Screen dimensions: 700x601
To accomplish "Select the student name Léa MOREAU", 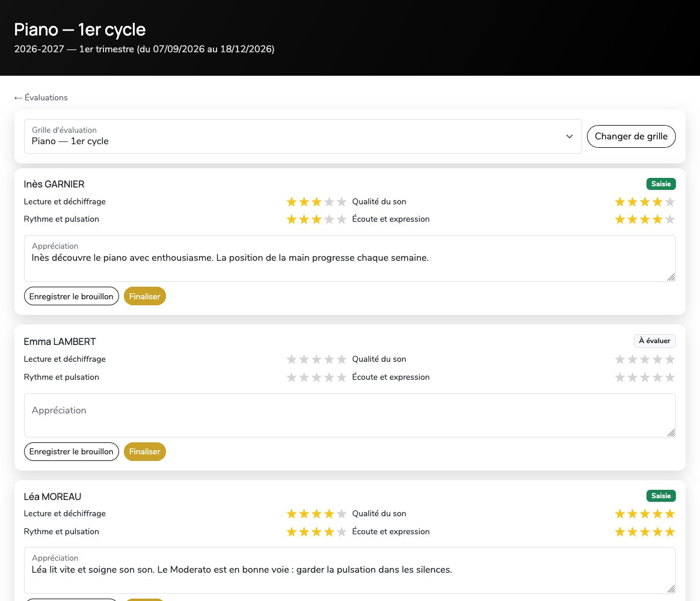I will click(x=52, y=496).
